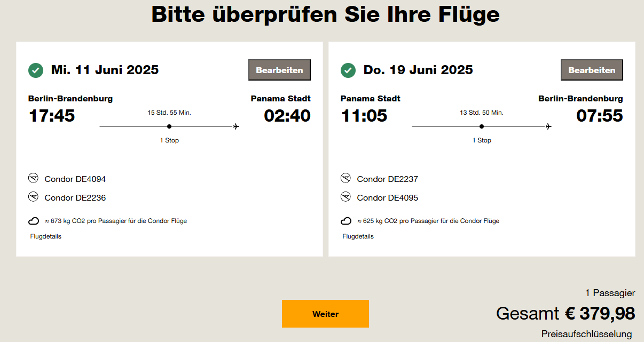The height and width of the screenshot is (342, 644).
Task: Click the Condor logo beside DE4094
Action: (x=34, y=178)
